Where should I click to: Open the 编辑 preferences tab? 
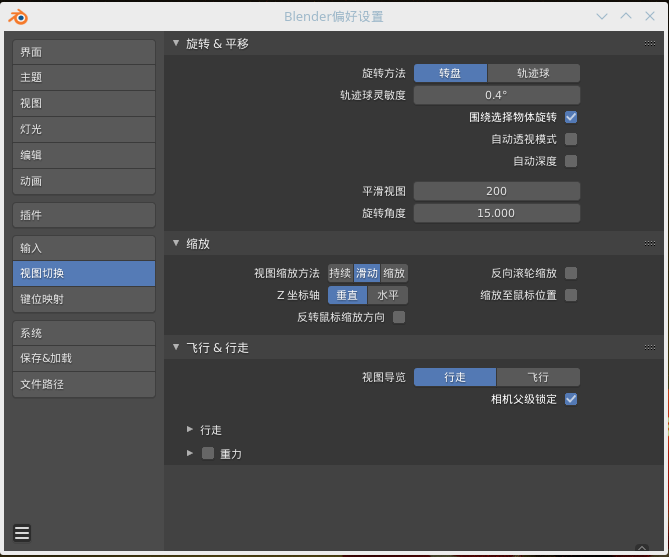[84, 156]
